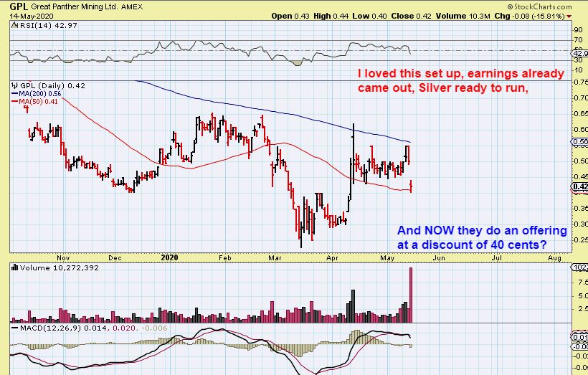Click the 14-May-2020 date label
588x375 pixels.
(x=32, y=16)
